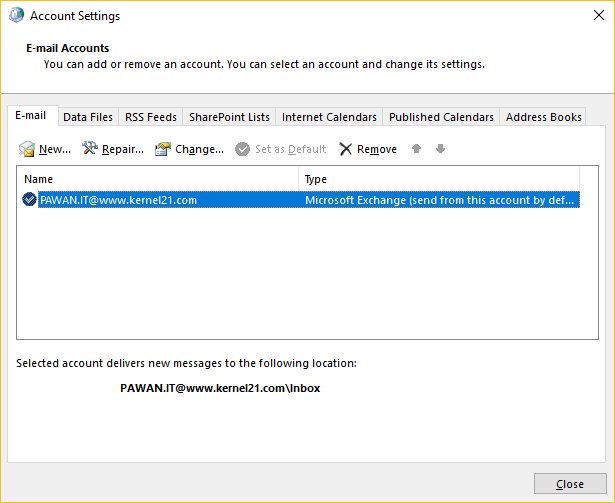The image size is (615, 503).
Task: Go to the Internet Calendars tab
Action: pyautogui.click(x=329, y=117)
